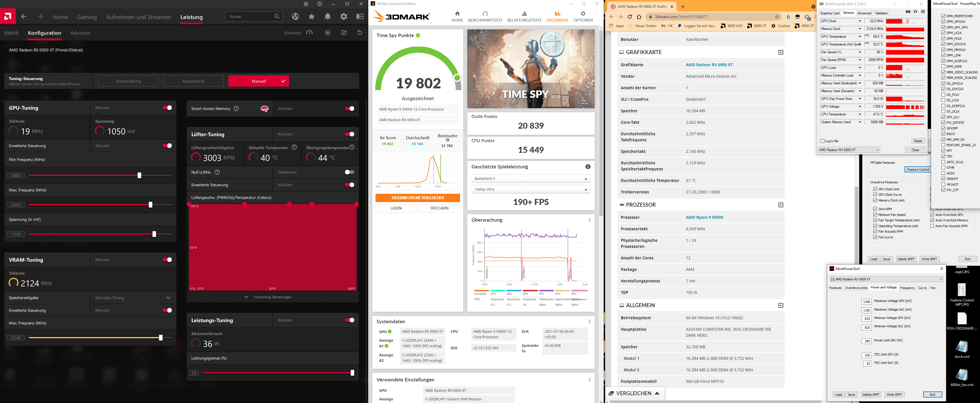Click the Leistungsgrenze (%) slider handle

pos(352,372)
